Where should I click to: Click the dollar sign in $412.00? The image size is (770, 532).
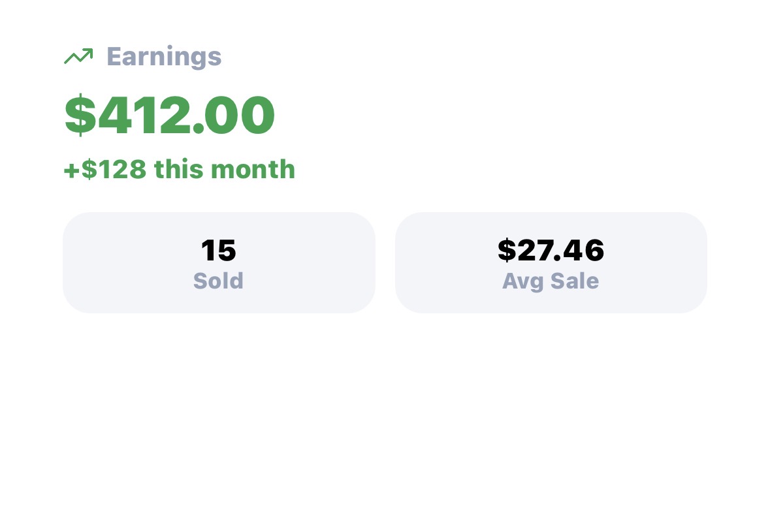coord(79,116)
